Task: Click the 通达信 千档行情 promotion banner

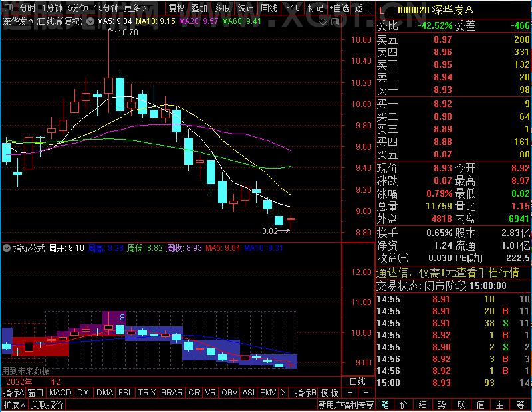Action: (448, 272)
